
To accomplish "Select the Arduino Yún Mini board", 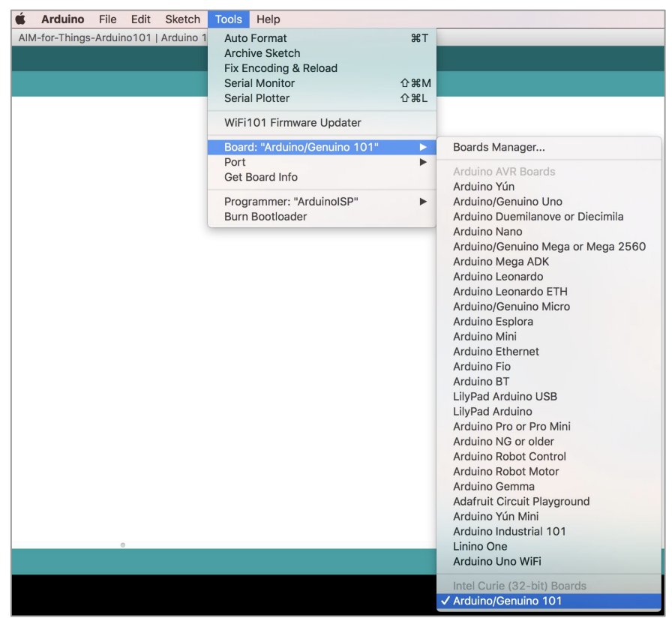I will point(549,517).
